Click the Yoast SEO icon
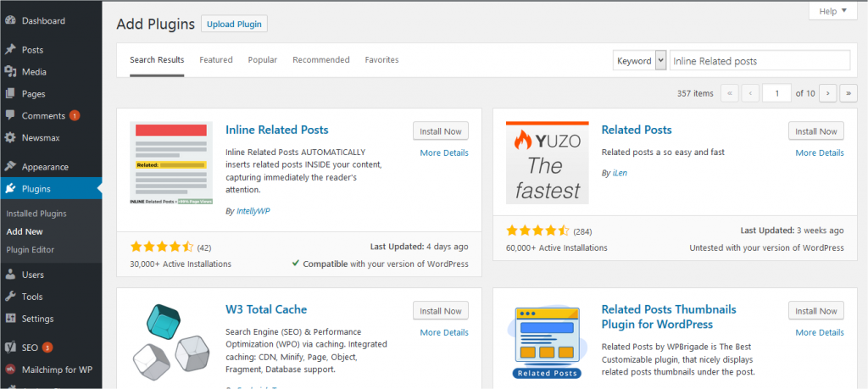The image size is (868, 389). (x=10, y=347)
